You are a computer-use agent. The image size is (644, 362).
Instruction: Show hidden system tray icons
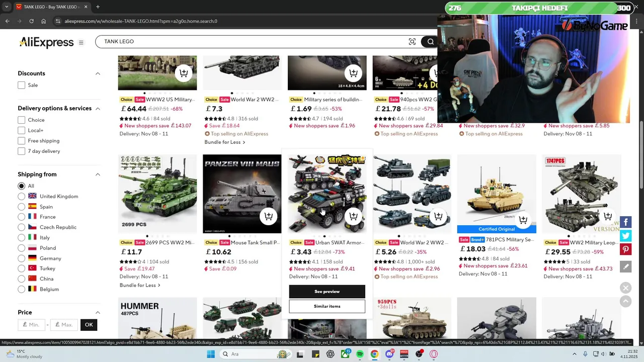click(x=575, y=354)
